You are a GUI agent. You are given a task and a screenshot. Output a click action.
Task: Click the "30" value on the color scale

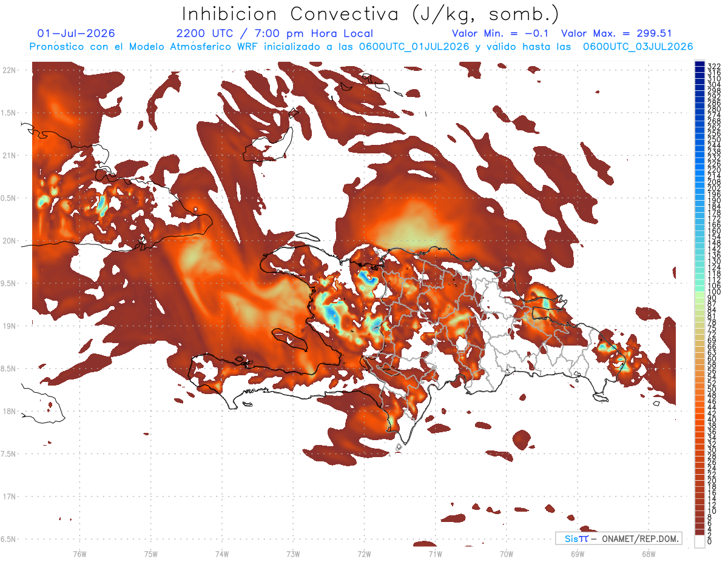pos(712,450)
